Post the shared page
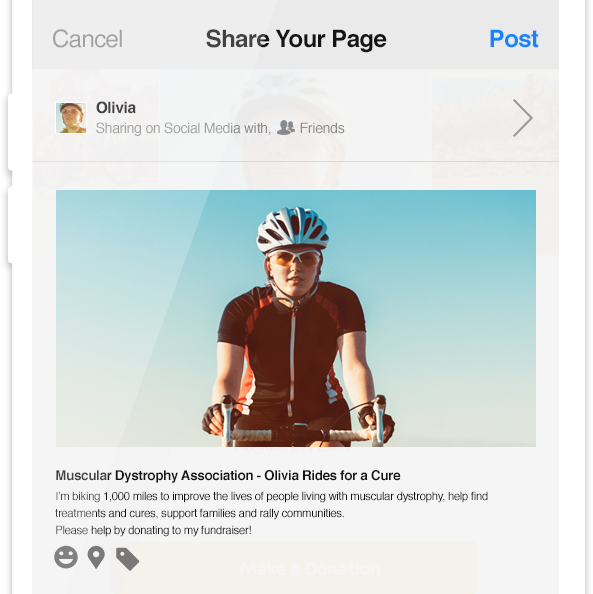593x594 pixels. click(513, 39)
